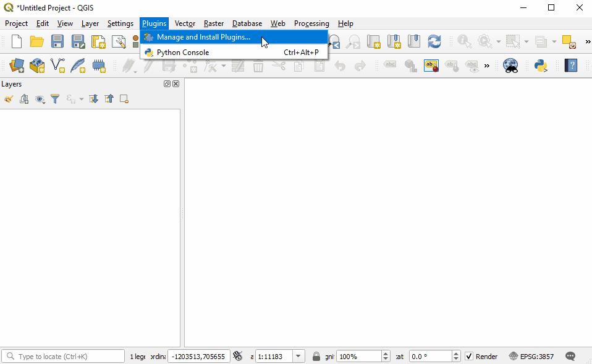Viewport: 592px width, 364px height.
Task: Open the Settings menu
Action: tap(120, 23)
